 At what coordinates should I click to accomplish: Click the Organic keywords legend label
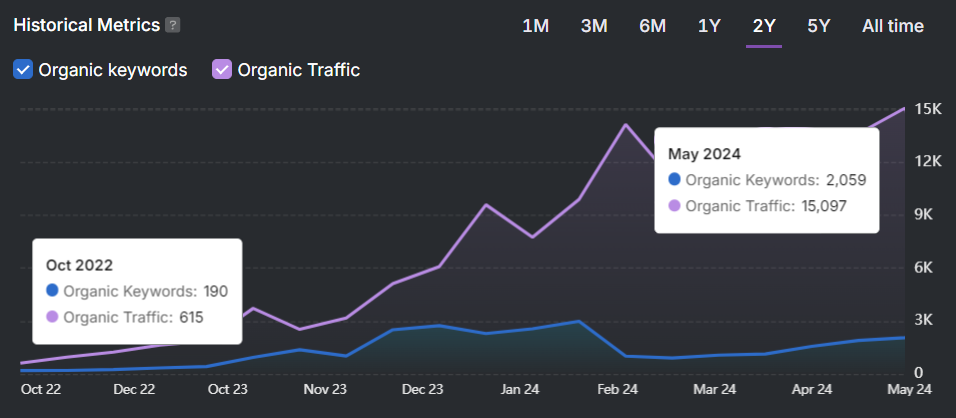coord(112,70)
